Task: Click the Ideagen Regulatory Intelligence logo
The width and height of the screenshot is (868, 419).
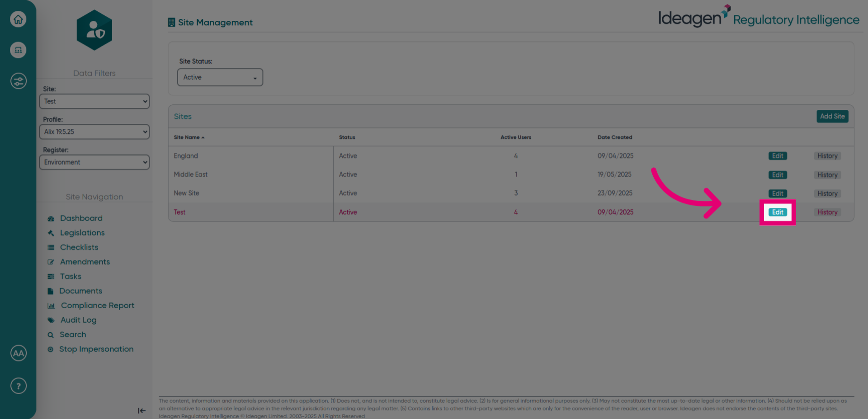Action: pyautogui.click(x=759, y=17)
